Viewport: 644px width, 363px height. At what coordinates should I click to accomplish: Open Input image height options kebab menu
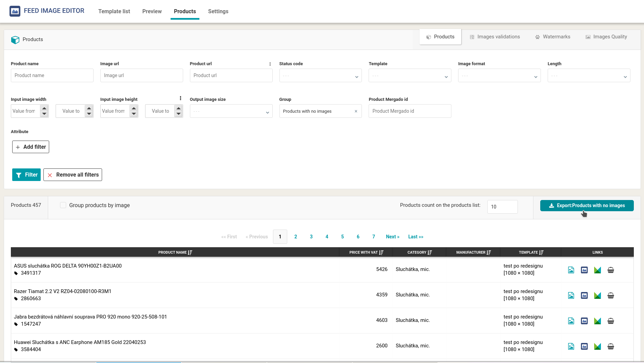pyautogui.click(x=180, y=98)
